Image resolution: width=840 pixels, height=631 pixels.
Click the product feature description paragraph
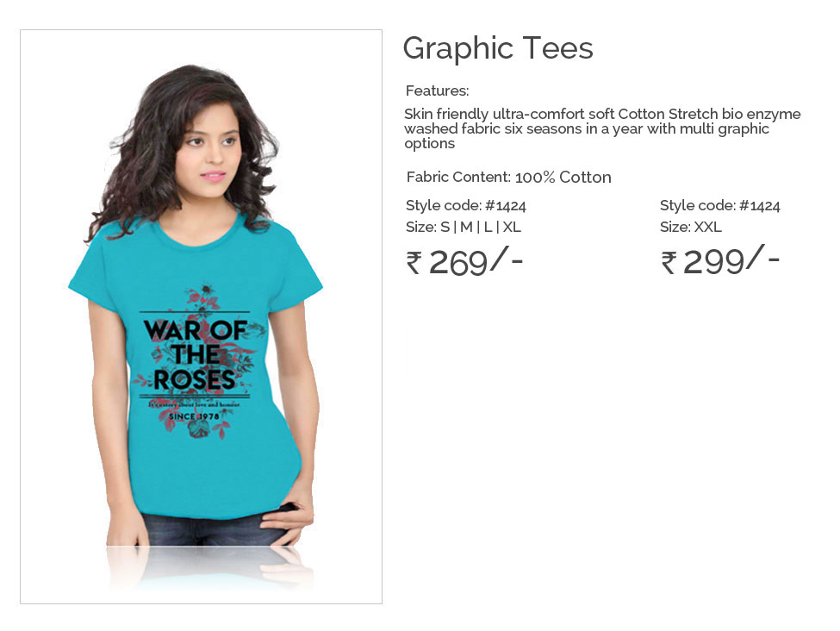(x=602, y=128)
